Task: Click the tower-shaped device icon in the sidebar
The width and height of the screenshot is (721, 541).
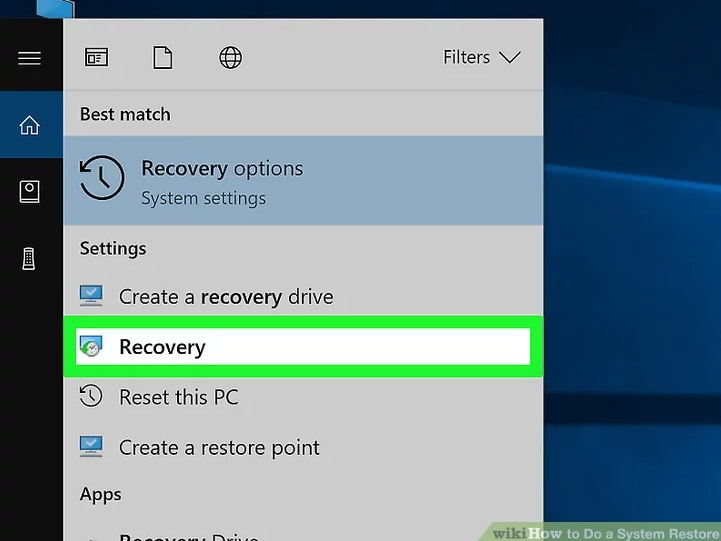Action: coord(30,259)
